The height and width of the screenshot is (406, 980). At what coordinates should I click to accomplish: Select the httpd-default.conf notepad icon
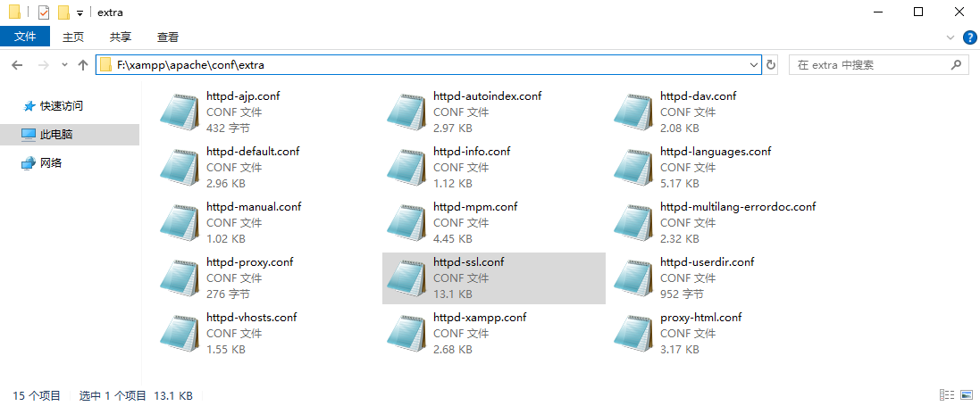tap(180, 168)
